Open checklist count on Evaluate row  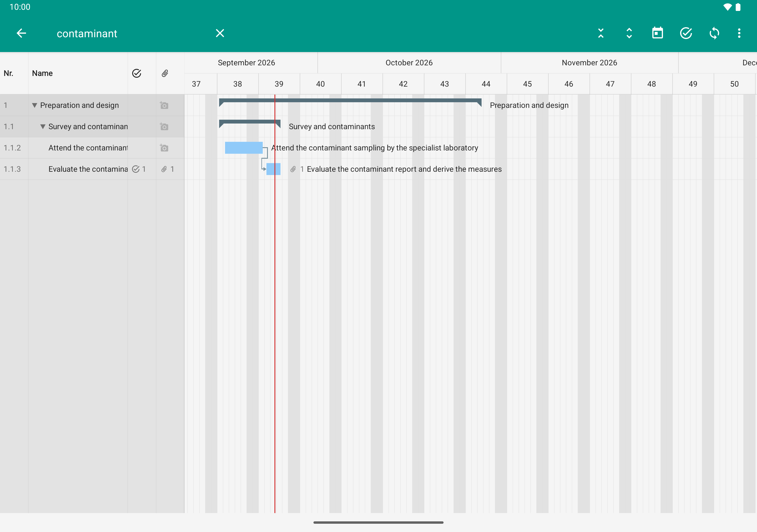point(139,169)
